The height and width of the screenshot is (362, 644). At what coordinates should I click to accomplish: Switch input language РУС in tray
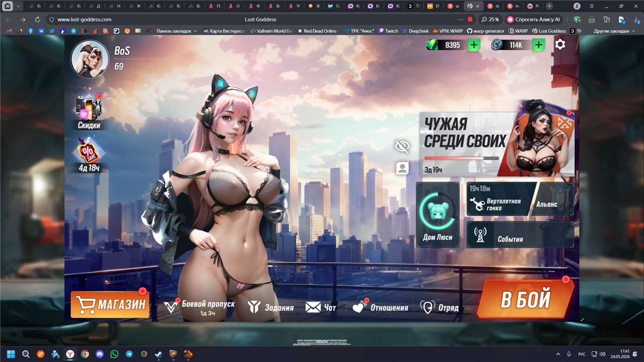(582, 354)
